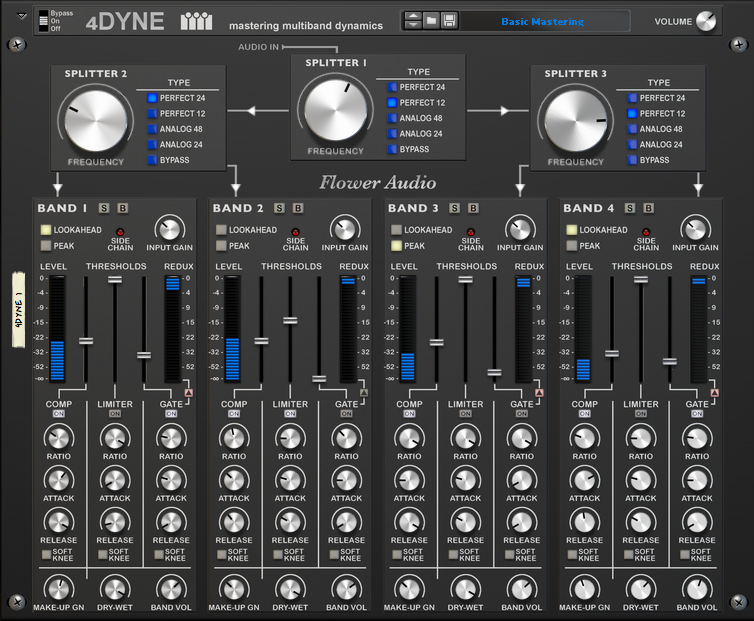This screenshot has height=621, width=754.
Task: Click the browse patch folder icon
Action: point(431,21)
